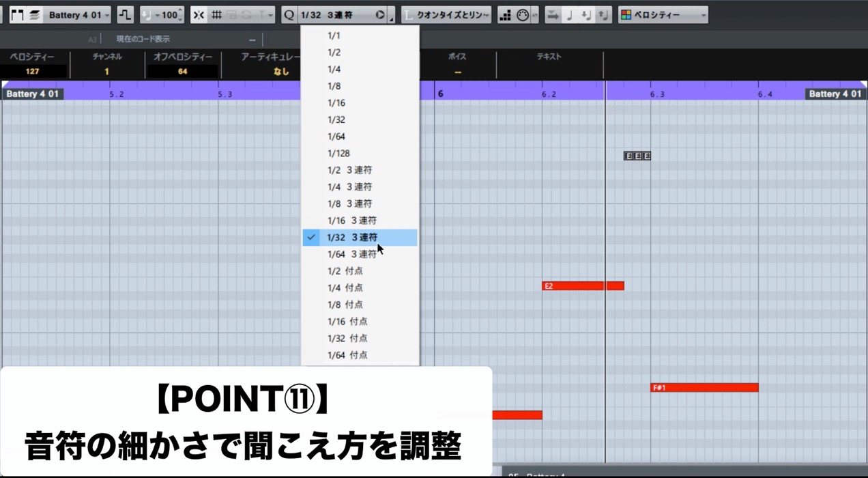Choose 1/4 付点 dotted entry
This screenshot has width=868, height=478.
tap(360, 288)
